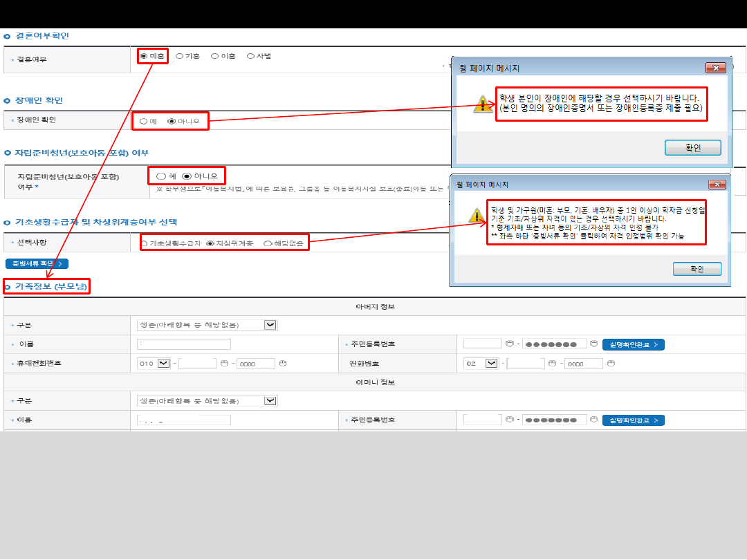Image resolution: width=747 pixels, height=560 pixels.
Task: Click keypad icon after father's mobile last digits
Action: [282, 363]
